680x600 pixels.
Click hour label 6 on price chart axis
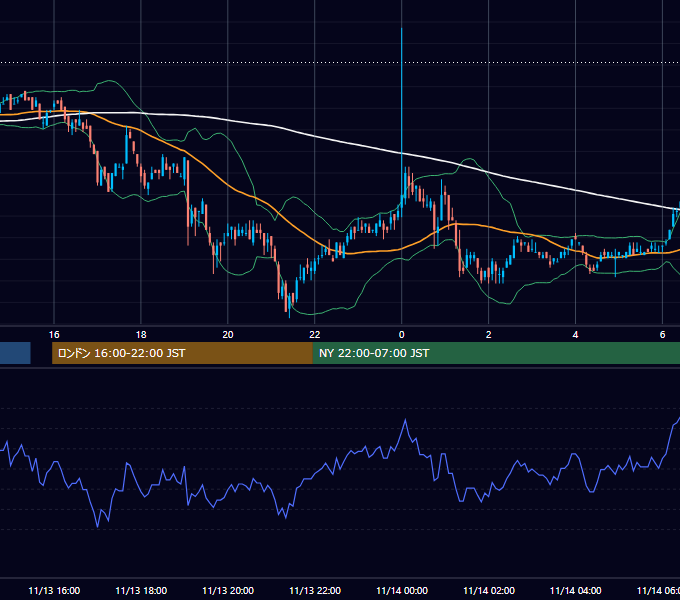click(x=662, y=335)
